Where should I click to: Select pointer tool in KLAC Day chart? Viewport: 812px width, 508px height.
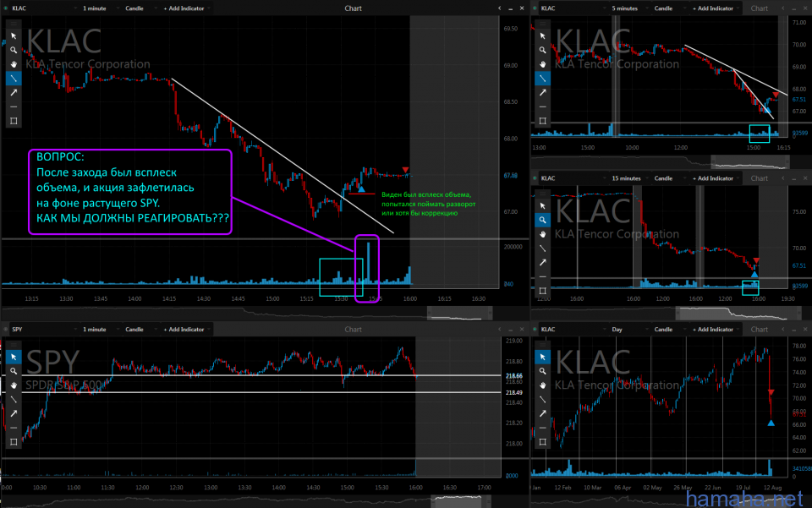(x=542, y=357)
